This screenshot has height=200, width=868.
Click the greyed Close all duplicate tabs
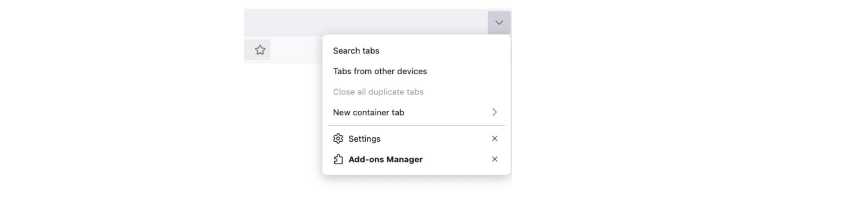pyautogui.click(x=378, y=92)
